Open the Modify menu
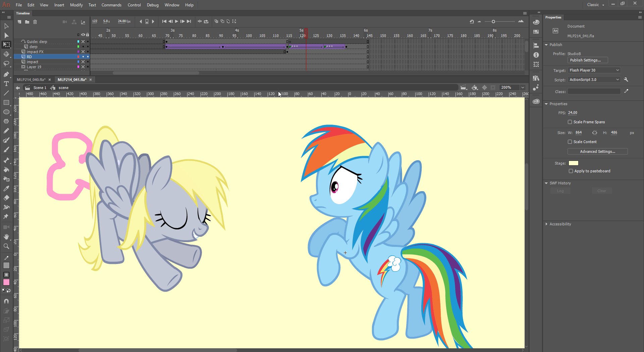Screen dimensions: 644x352 pyautogui.click(x=76, y=5)
